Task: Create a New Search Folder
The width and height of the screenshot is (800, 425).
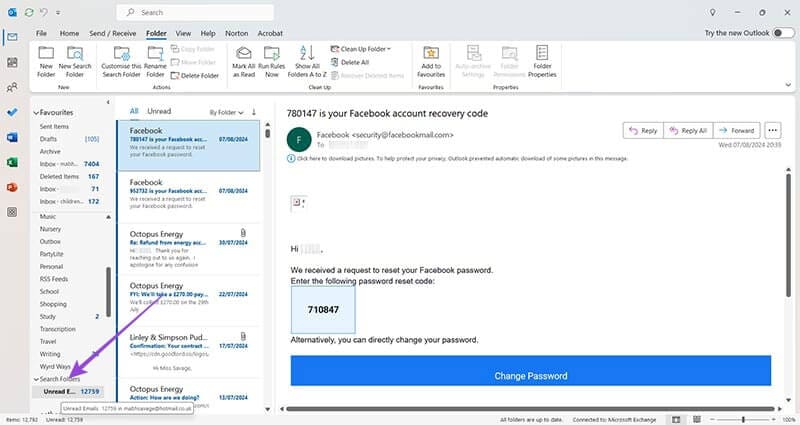Action: coord(73,58)
